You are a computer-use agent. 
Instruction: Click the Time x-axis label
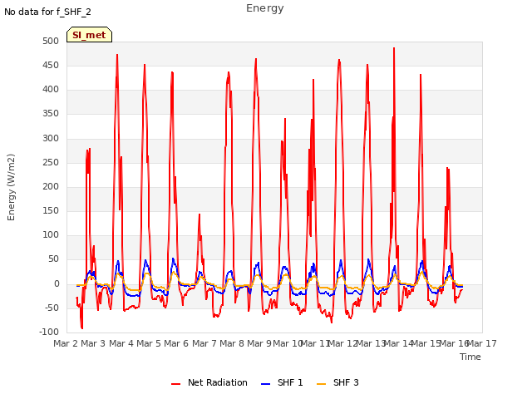(x=470, y=357)
